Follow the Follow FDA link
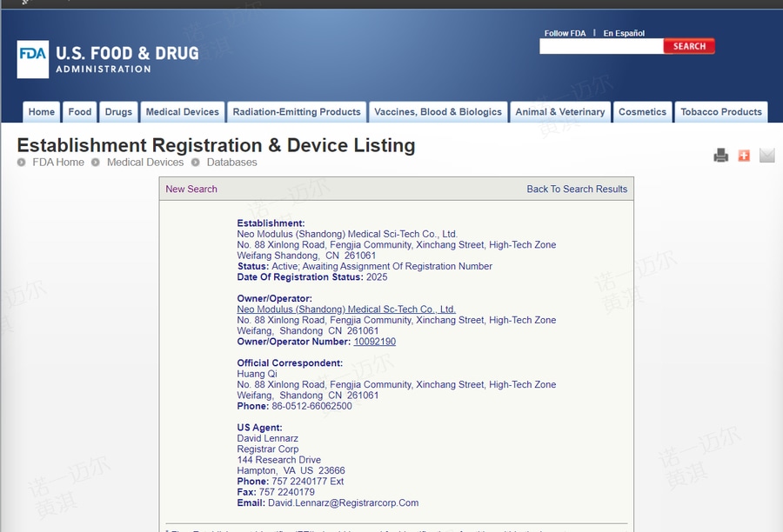 tap(565, 33)
